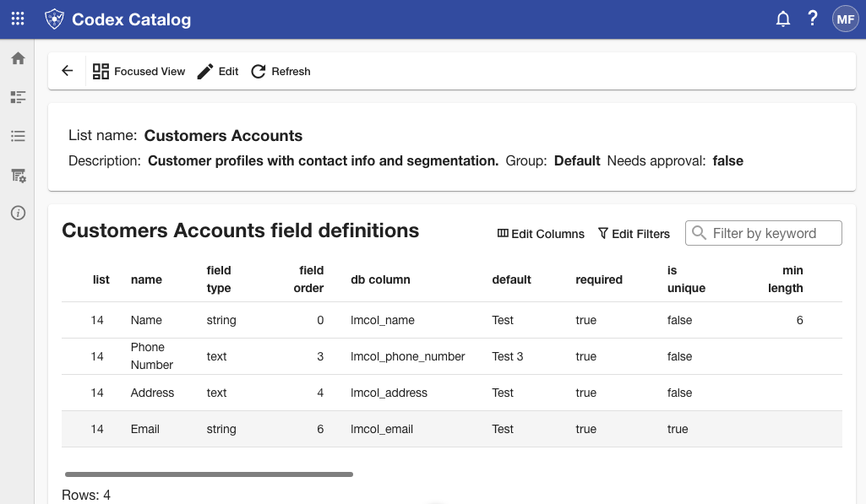This screenshot has height=504, width=866.
Task: Open Edit Filters
Action: [x=634, y=234]
